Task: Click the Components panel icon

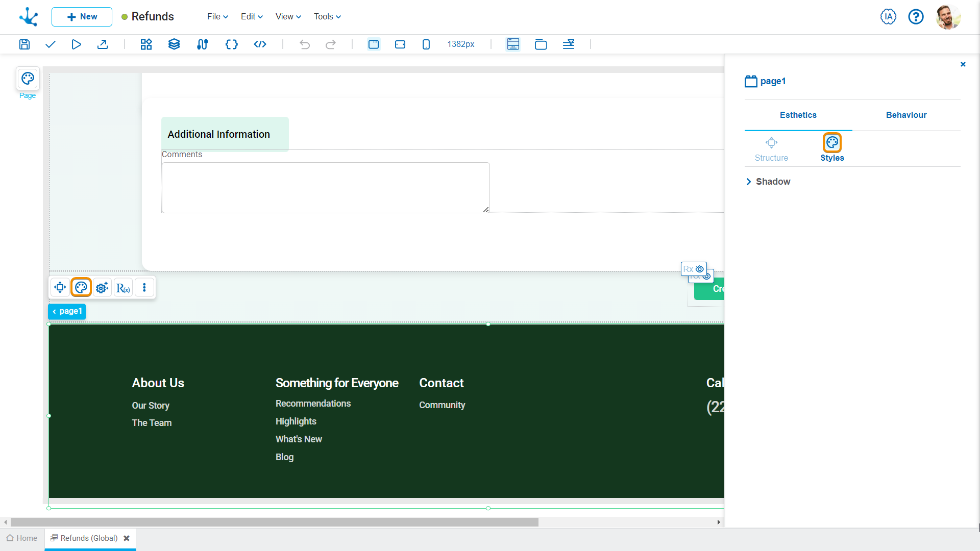Action: [x=145, y=44]
